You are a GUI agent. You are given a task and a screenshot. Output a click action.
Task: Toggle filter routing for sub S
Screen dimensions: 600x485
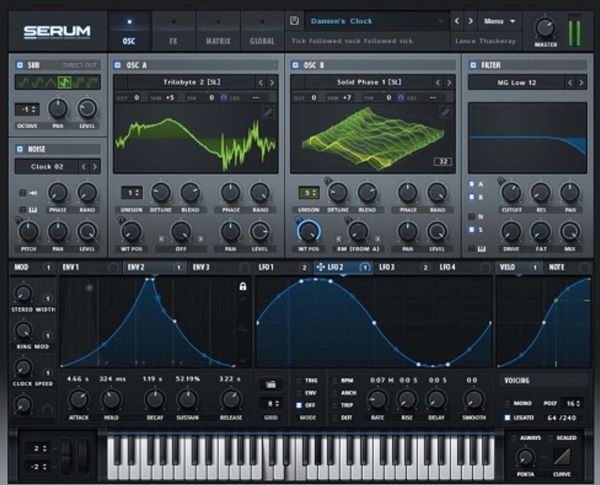pyautogui.click(x=472, y=229)
